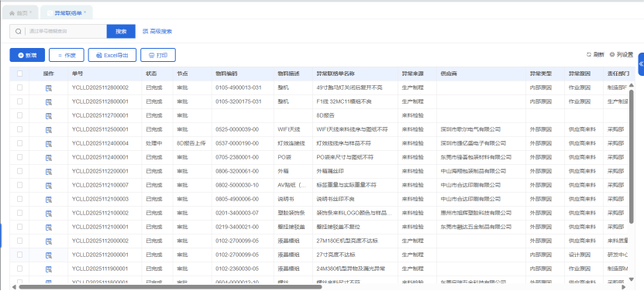Click the 说明书丝印不良 name cell
Image resolution: width=644 pixels, height=291 pixels.
point(336,200)
